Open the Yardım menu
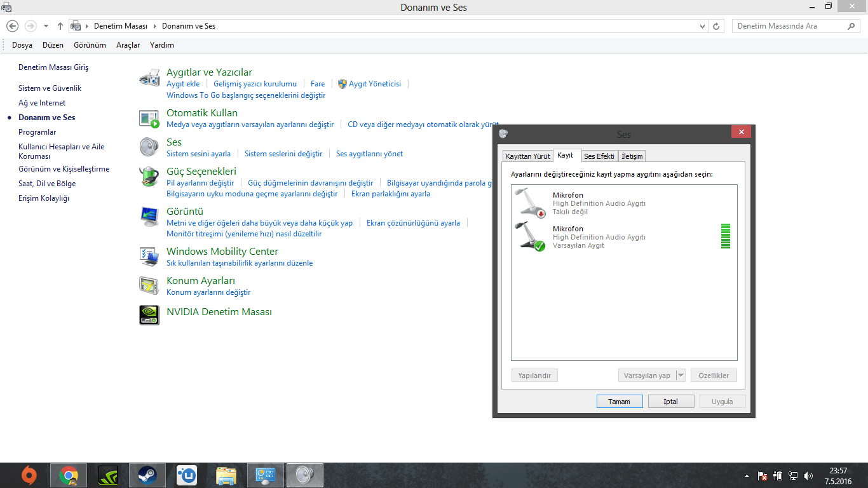 point(162,45)
